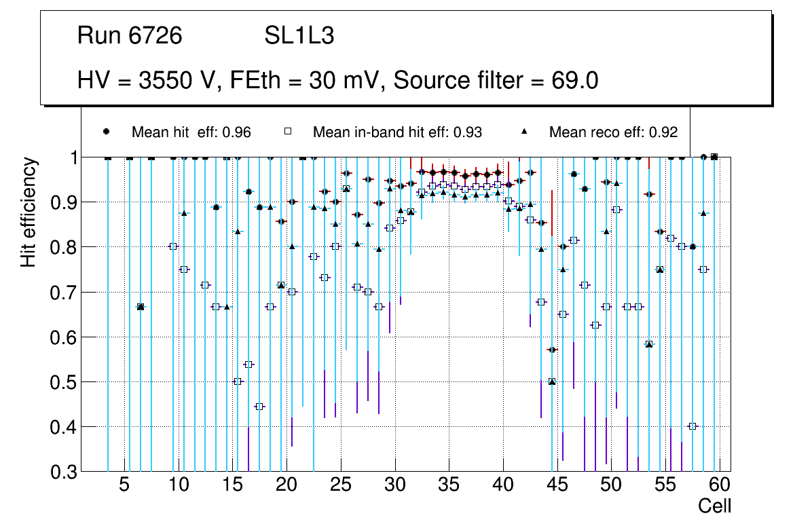
Task: Click the open square data point near 0.44
Action: click(x=259, y=407)
